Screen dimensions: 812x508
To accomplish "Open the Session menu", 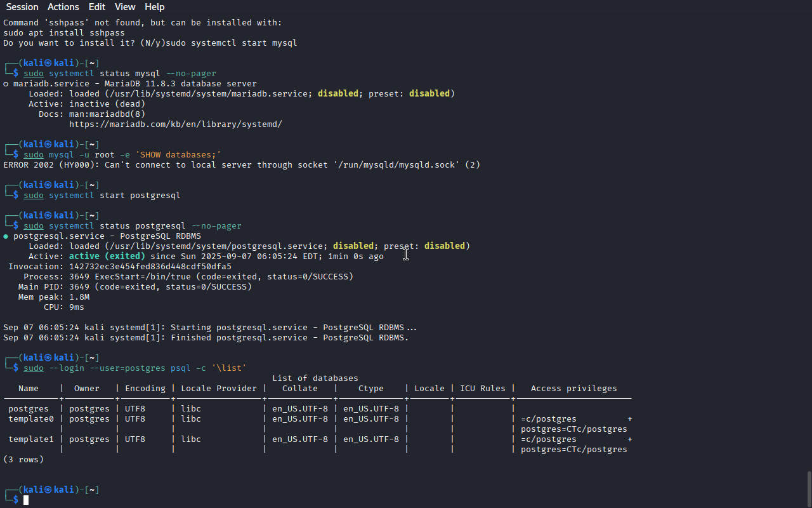I will (x=22, y=7).
